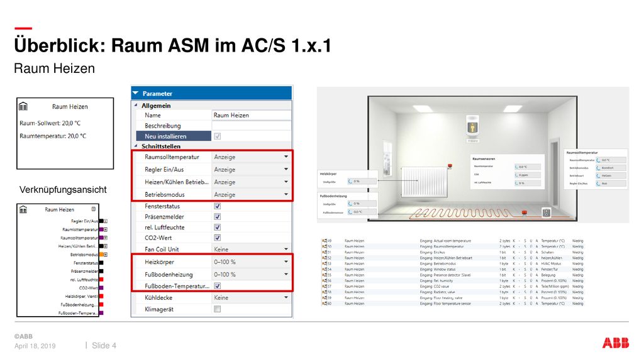Click the group object icon for row 52
Image resolution: width=644 pixels, height=362 pixels.
click(x=325, y=258)
